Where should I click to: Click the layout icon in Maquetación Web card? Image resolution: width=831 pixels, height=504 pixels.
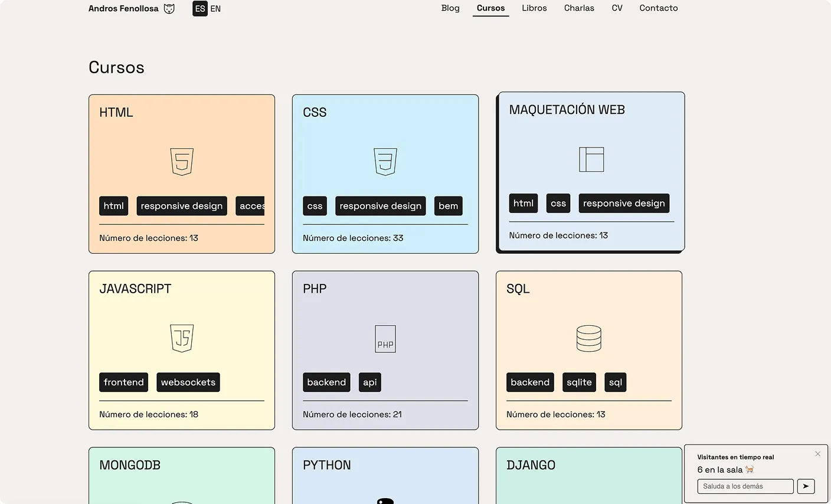[x=591, y=159]
